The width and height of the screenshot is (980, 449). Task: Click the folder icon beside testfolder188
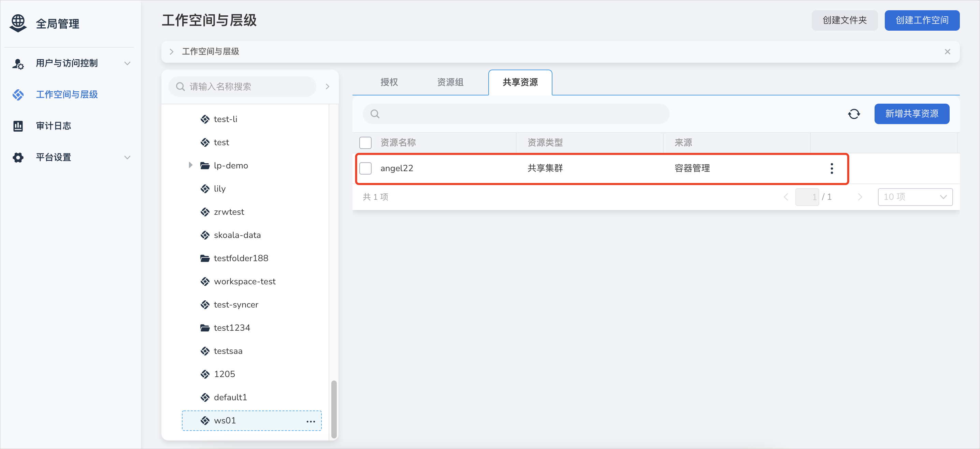[x=205, y=258]
